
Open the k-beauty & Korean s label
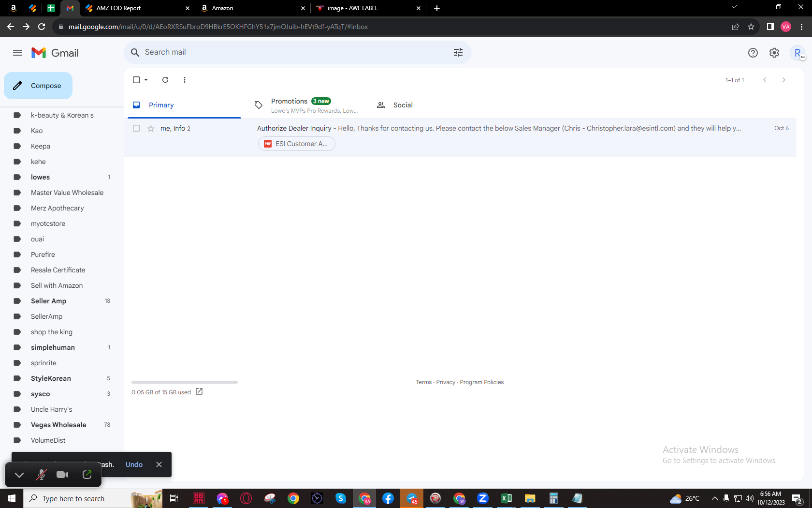point(62,115)
